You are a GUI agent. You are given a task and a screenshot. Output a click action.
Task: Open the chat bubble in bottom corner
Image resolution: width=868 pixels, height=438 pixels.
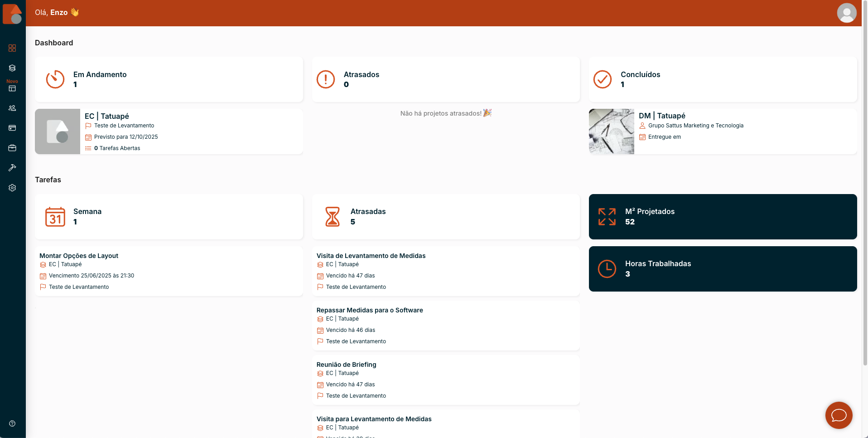coord(839,415)
